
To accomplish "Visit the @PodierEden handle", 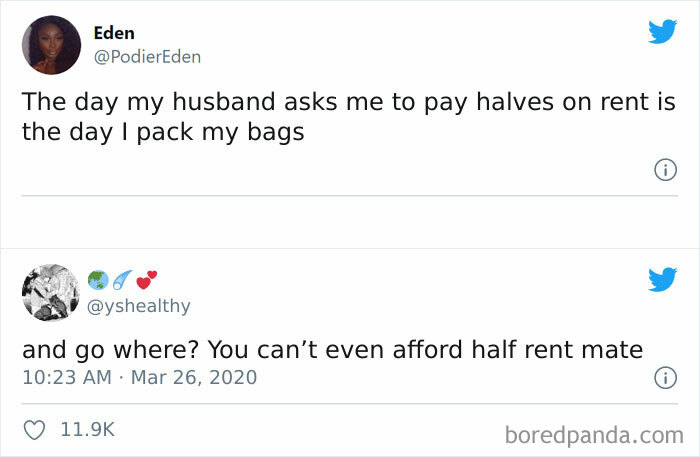I will (147, 57).
